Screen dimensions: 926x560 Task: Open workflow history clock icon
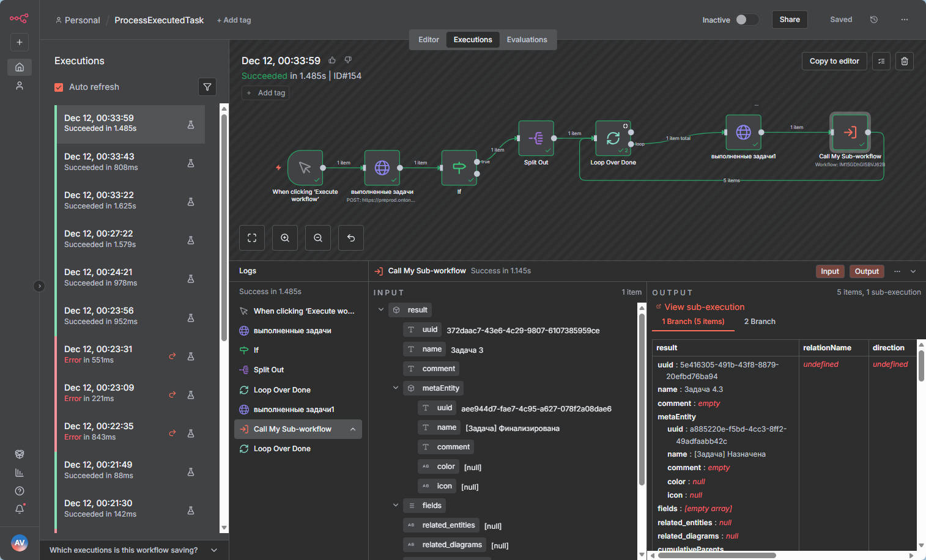click(873, 20)
